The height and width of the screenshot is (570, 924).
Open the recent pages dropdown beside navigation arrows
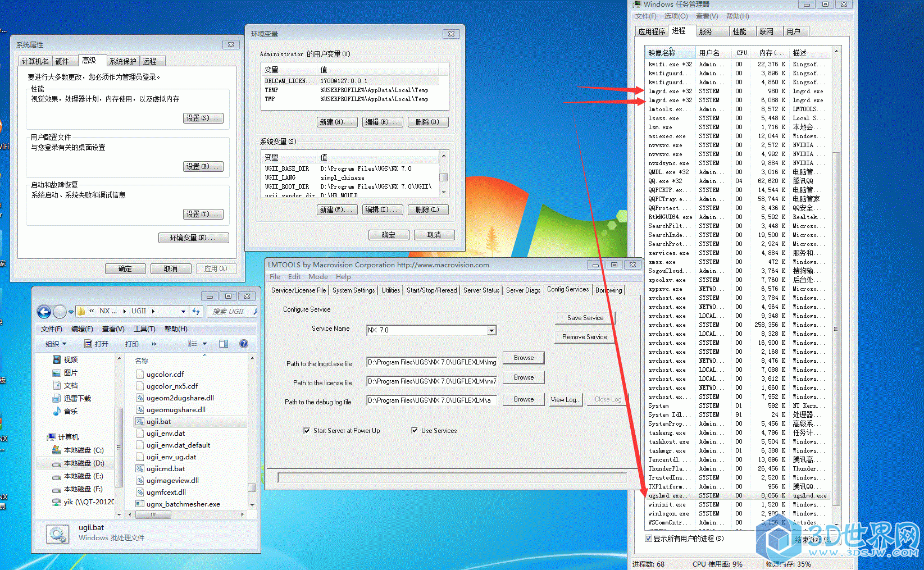click(71, 312)
